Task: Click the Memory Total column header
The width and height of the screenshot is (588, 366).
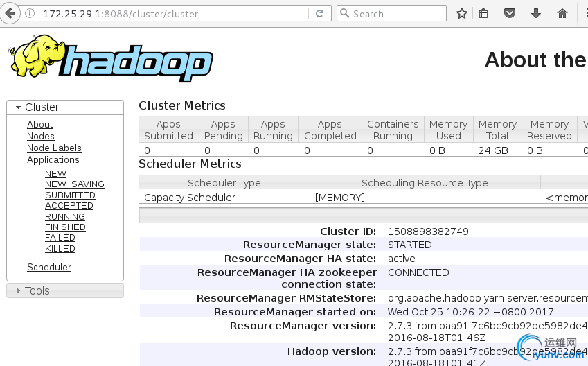Action: pyautogui.click(x=498, y=130)
